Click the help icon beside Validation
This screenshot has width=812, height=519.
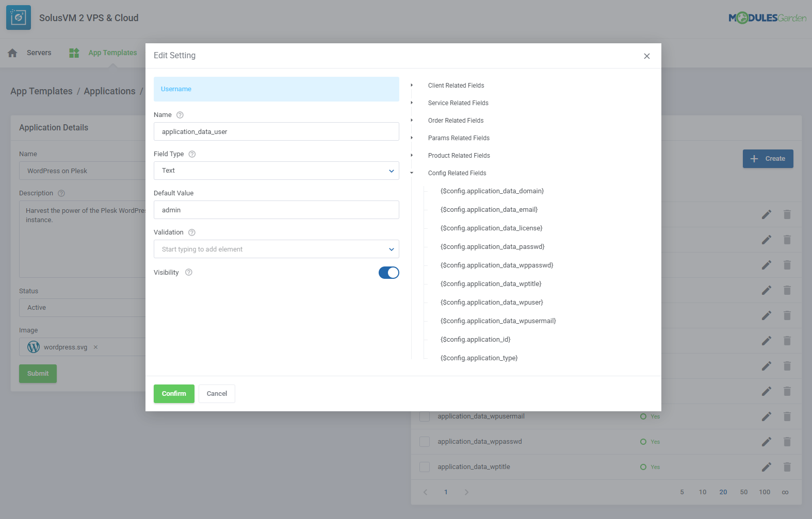pyautogui.click(x=191, y=232)
